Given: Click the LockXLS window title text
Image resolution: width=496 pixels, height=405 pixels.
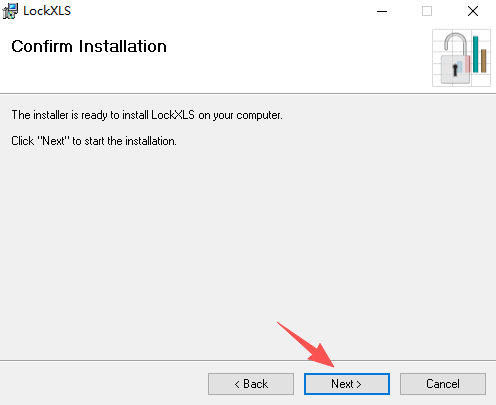Looking at the screenshot, I should (47, 11).
